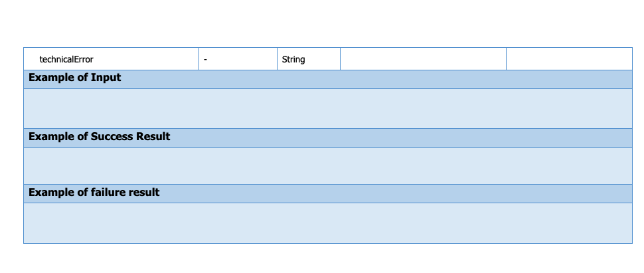Click the word "Result" in the Success heading
Viewport: 644px width, 273px height.
[153, 137]
